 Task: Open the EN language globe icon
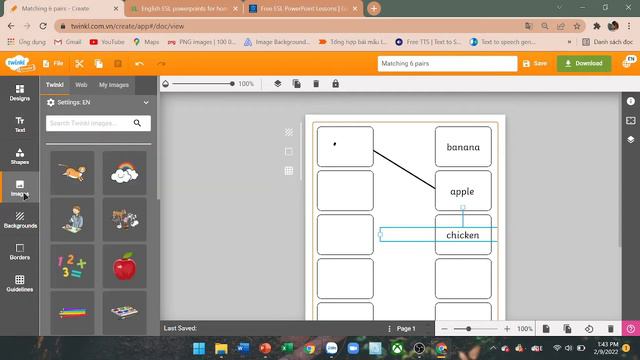628,63
